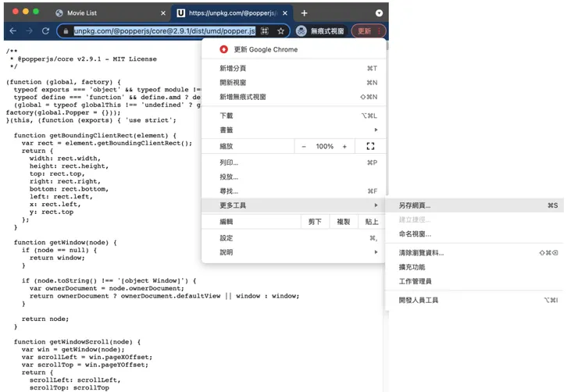The width and height of the screenshot is (578, 392).
Task: Click the 剪下 edit button
Action: click(x=315, y=222)
